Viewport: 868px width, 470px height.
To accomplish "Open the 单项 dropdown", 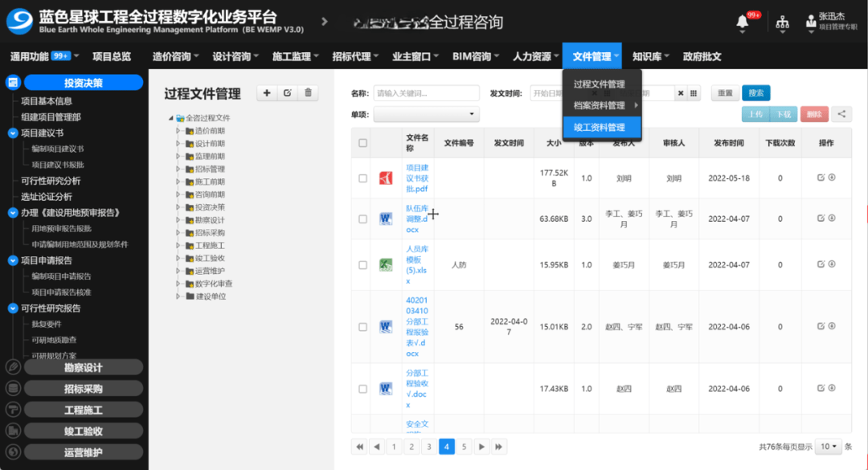I will click(x=426, y=115).
